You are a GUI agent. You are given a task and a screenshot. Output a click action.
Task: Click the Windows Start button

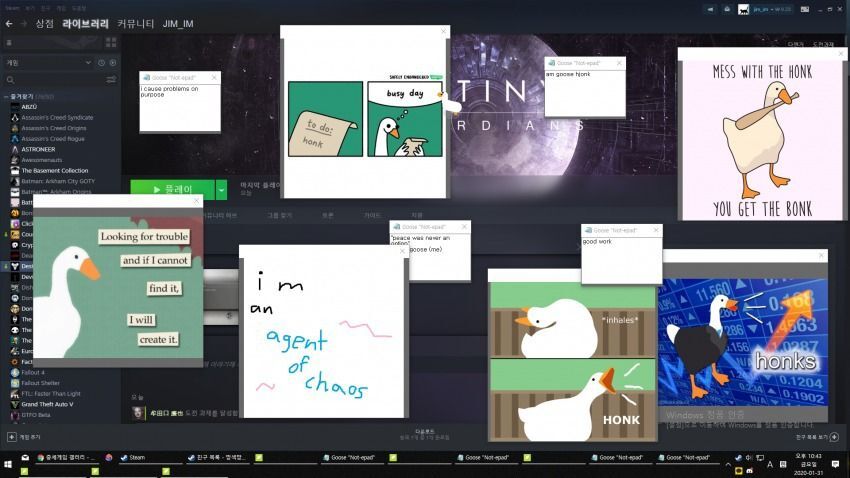pos(8,464)
